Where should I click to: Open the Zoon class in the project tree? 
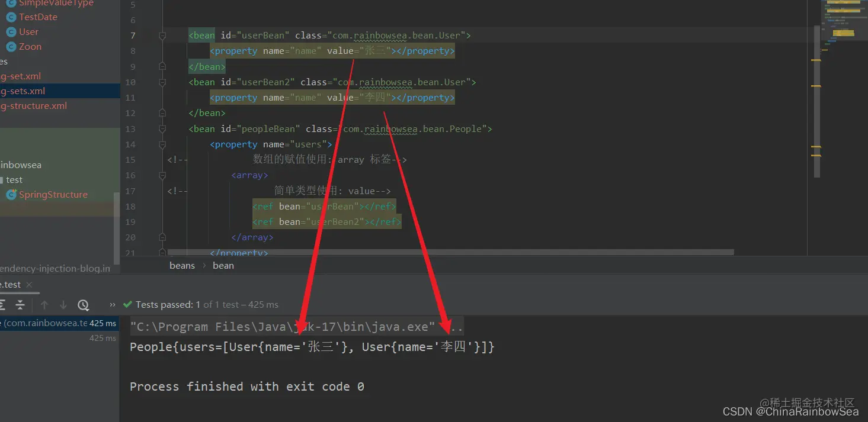pyautogui.click(x=30, y=47)
